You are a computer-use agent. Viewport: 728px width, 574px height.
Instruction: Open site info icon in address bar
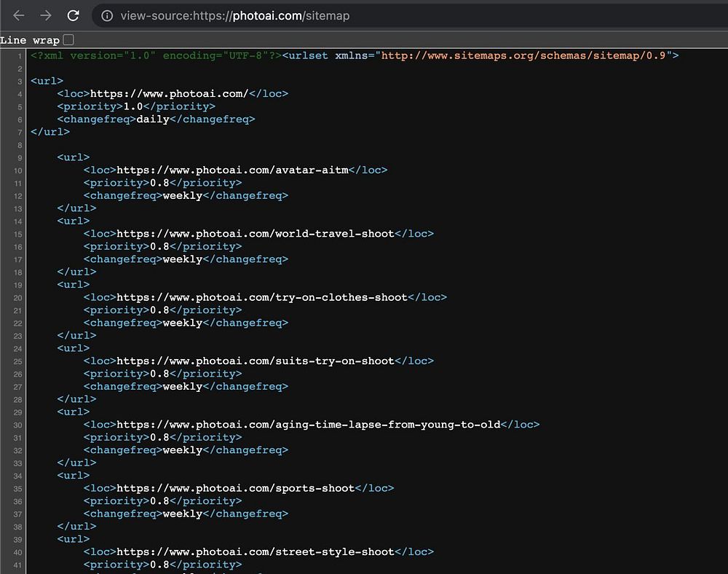107,16
